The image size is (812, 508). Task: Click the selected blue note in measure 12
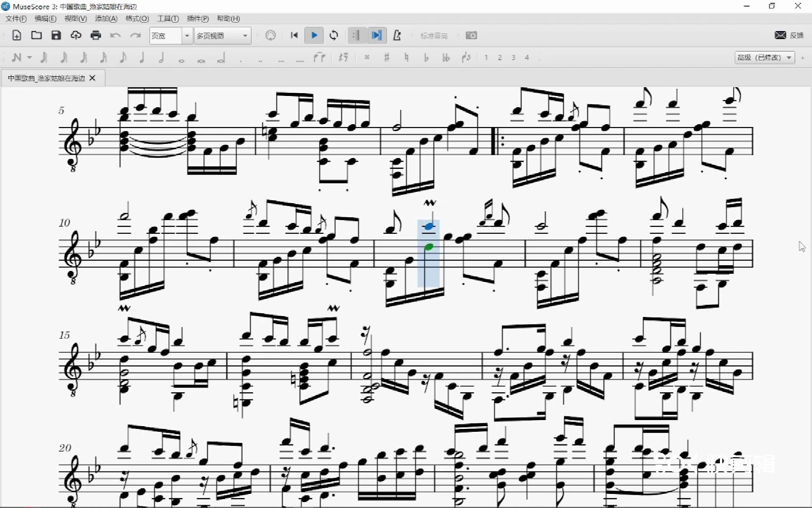pos(429,227)
